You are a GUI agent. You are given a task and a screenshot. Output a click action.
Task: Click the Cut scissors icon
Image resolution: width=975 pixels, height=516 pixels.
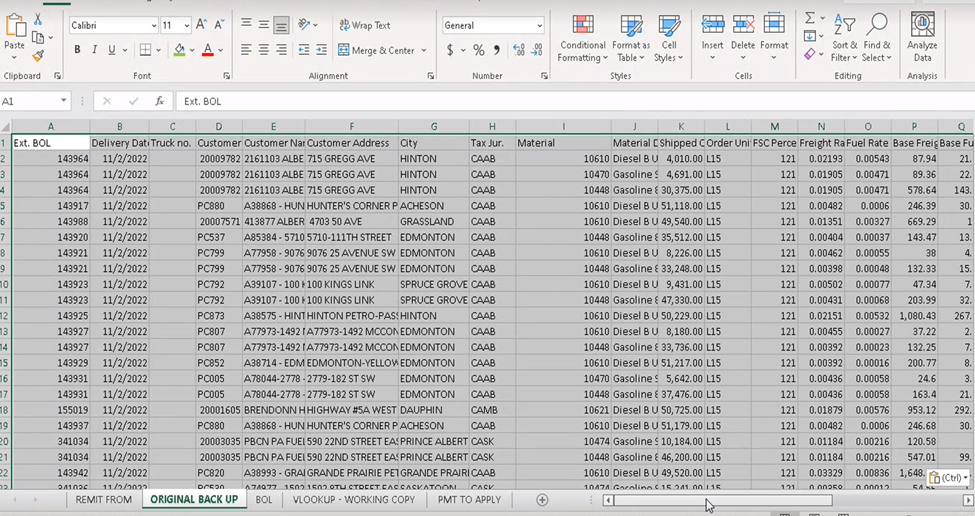point(38,19)
